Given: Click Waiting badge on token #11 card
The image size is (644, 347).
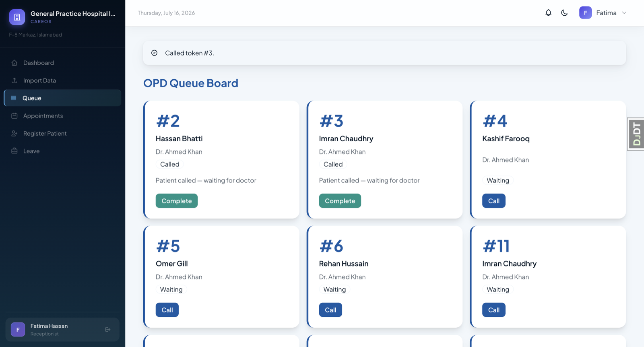Looking at the screenshot, I should (498, 289).
